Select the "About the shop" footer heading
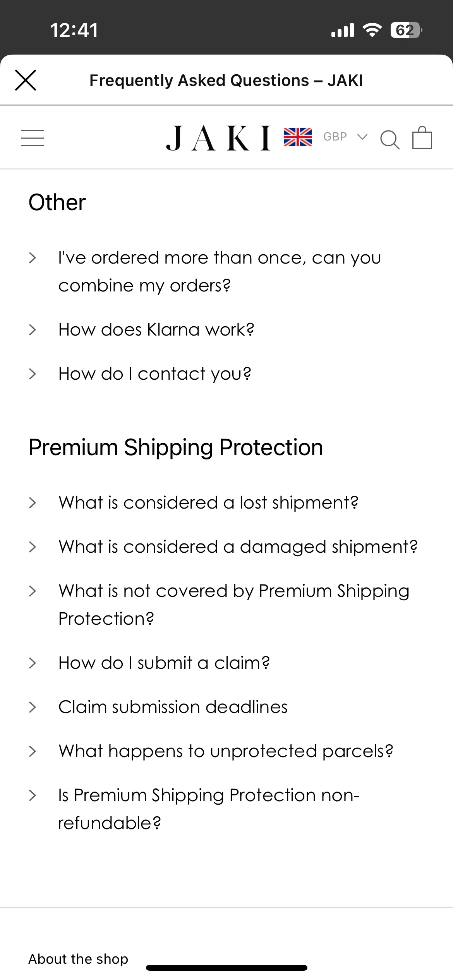This screenshot has height=980, width=453. click(x=78, y=959)
